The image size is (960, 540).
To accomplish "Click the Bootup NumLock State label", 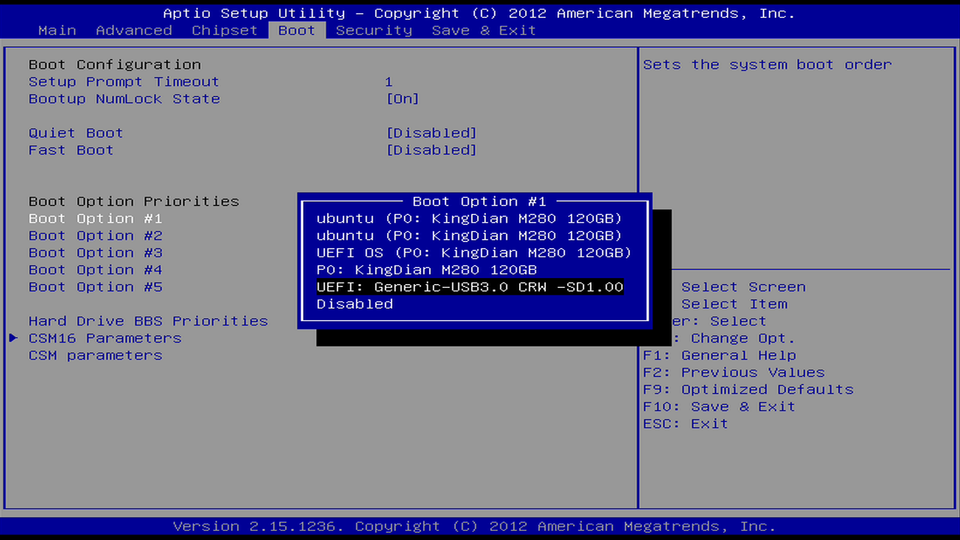I will pyautogui.click(x=124, y=99).
